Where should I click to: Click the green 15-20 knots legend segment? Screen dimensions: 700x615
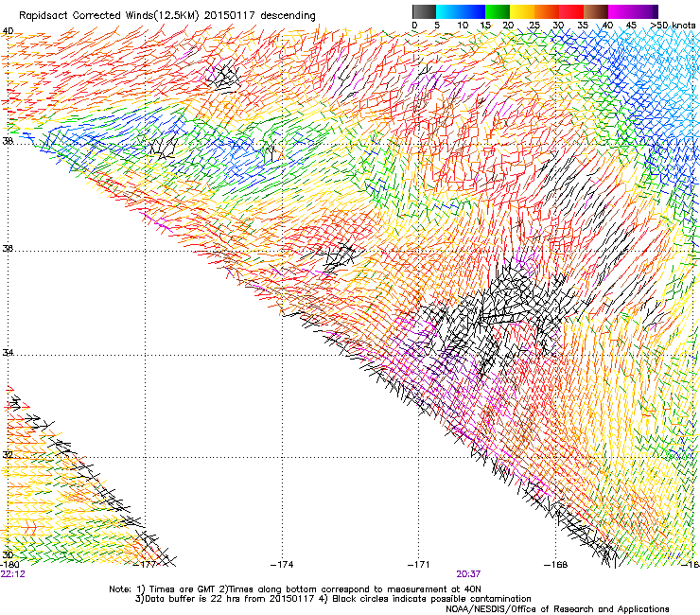[498, 11]
